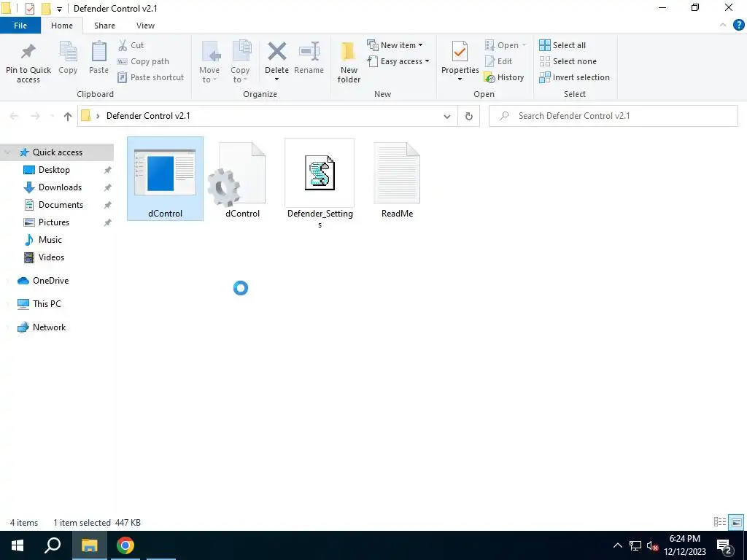Screen dimensions: 747x560
Task: Click Paste shortcut in ribbon
Action: pyautogui.click(x=150, y=77)
